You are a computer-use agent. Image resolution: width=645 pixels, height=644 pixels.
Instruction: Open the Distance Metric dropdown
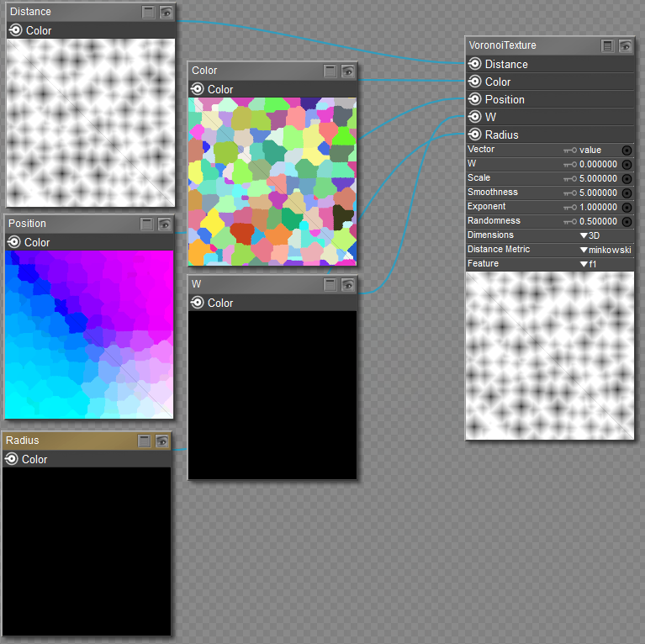(605, 251)
